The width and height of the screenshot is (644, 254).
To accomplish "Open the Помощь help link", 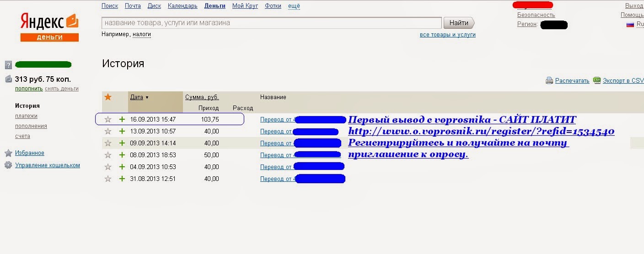I will 632,15.
